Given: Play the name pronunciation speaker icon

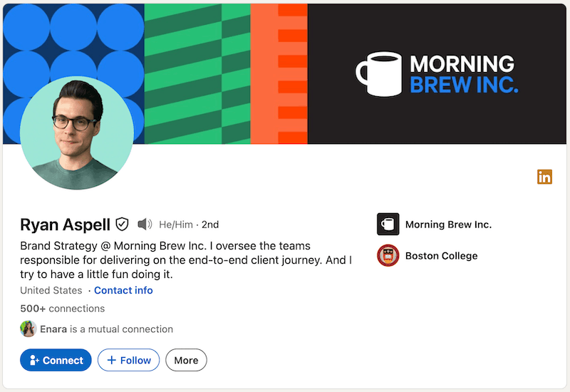Looking at the screenshot, I should [145, 224].
